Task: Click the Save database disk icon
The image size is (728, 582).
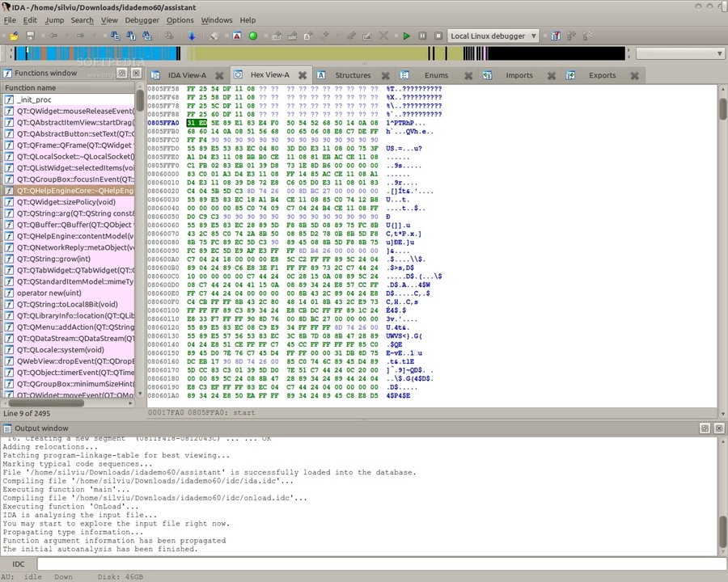Action: click(29, 36)
